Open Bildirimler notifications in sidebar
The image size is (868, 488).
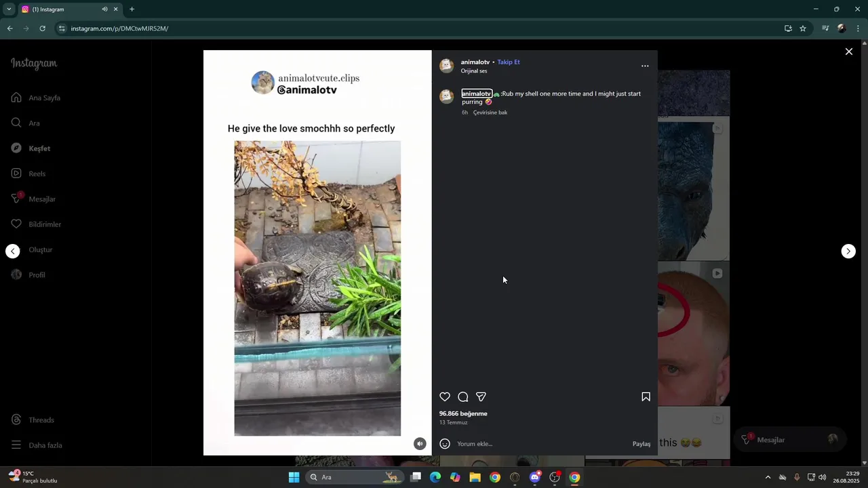point(36,224)
